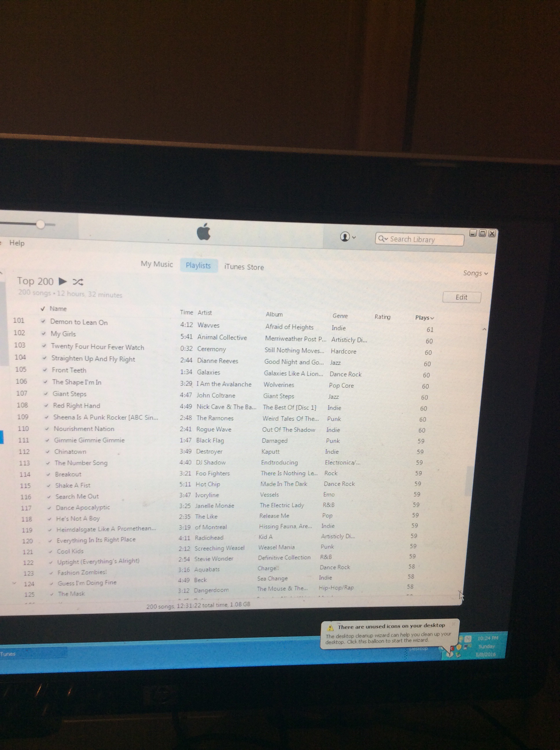560x750 pixels.
Task: Switch to the My Music tab
Action: pyautogui.click(x=156, y=264)
